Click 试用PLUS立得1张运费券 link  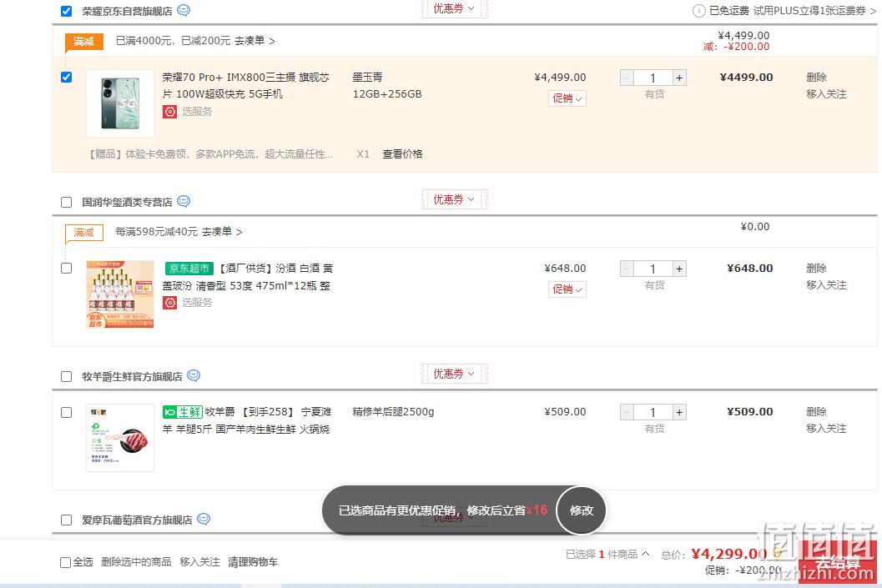pos(815,11)
